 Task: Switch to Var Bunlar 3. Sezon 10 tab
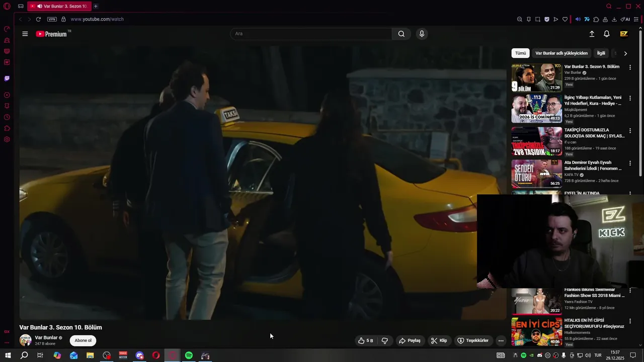coord(59,7)
